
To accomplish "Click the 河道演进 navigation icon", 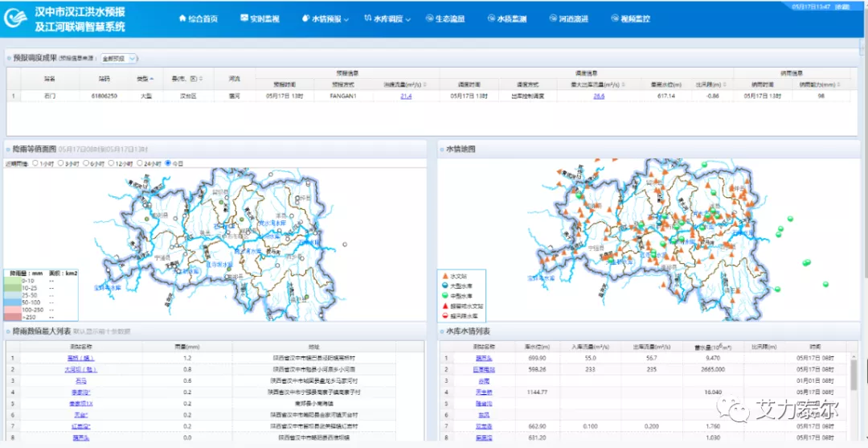I will click(553, 18).
